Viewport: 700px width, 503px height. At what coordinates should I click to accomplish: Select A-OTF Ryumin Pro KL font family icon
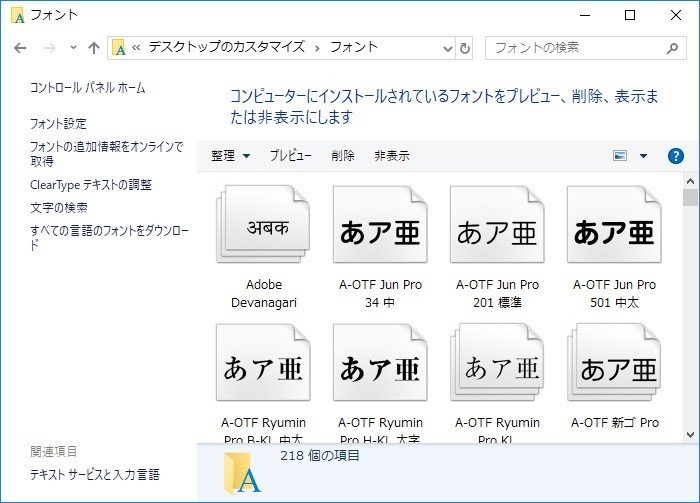pyautogui.click(x=497, y=362)
